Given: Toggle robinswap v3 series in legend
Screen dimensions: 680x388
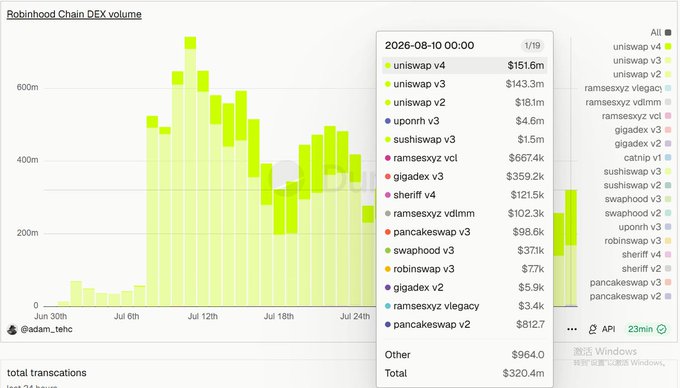Looking at the screenshot, I should (x=638, y=241).
